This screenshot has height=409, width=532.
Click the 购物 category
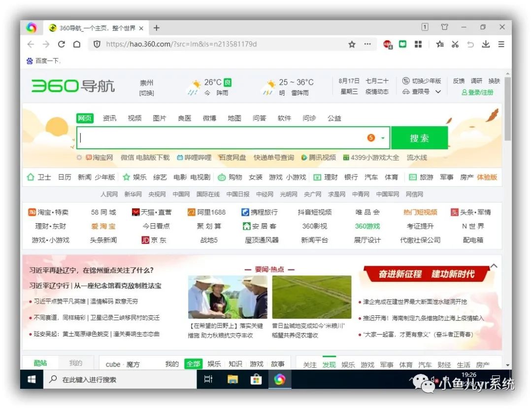point(230,177)
